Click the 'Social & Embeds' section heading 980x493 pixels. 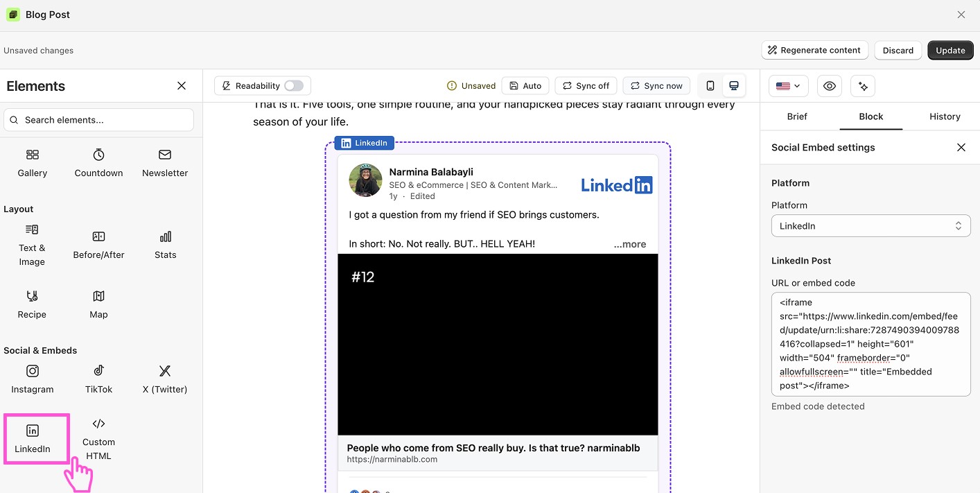click(x=40, y=350)
